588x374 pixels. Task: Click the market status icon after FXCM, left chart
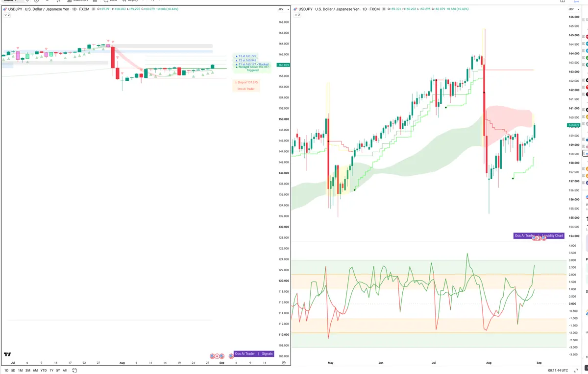[x=94, y=9]
